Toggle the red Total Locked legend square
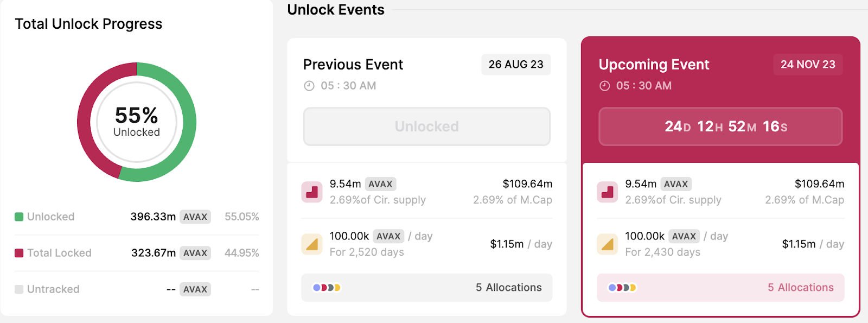 [x=19, y=253]
